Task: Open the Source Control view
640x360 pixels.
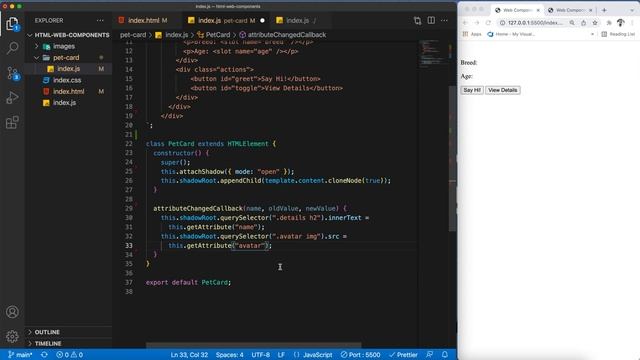Action: pos(12,73)
